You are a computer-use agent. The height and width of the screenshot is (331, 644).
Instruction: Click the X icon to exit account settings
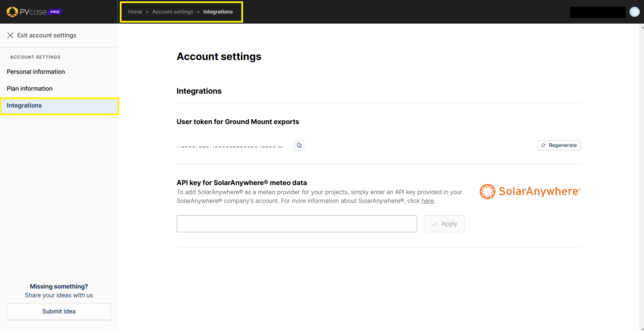point(10,35)
